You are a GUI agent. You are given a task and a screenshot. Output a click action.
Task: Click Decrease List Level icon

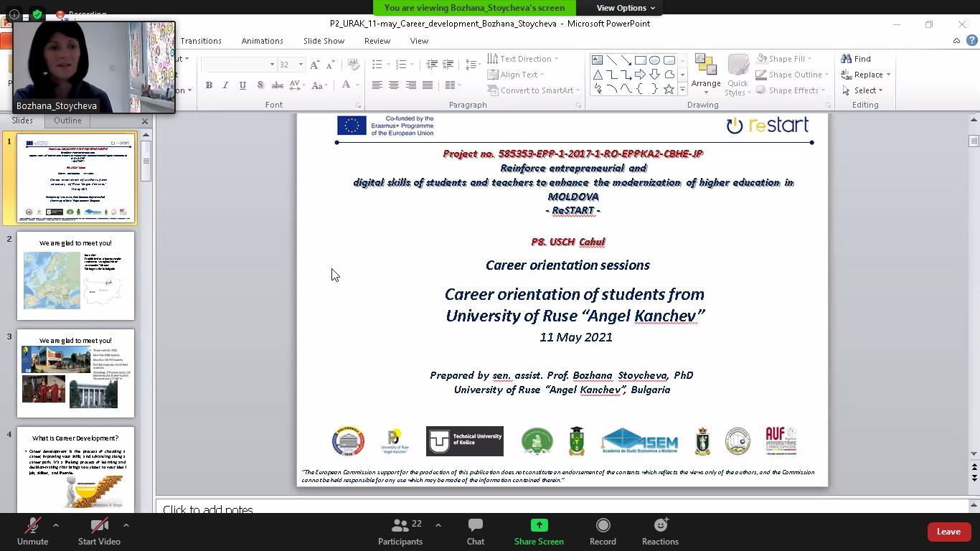(432, 65)
